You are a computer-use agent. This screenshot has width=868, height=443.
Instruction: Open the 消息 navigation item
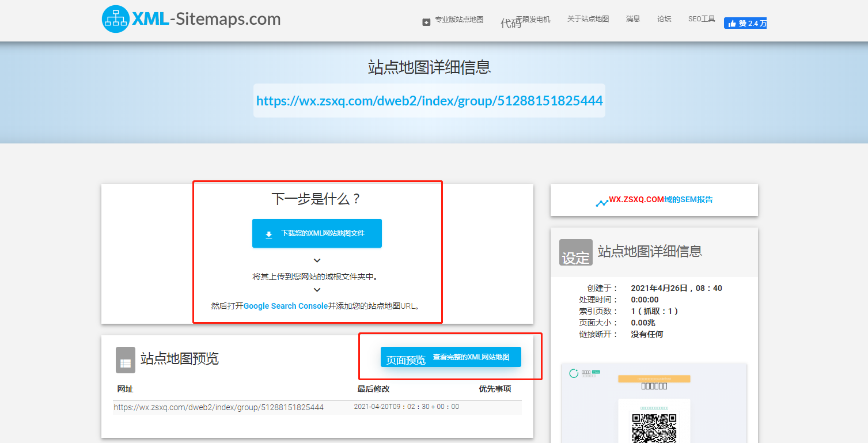(x=633, y=19)
